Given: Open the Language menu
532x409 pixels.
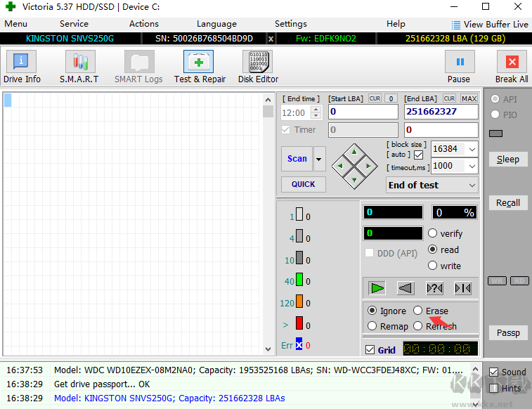Looking at the screenshot, I should click(x=216, y=23).
